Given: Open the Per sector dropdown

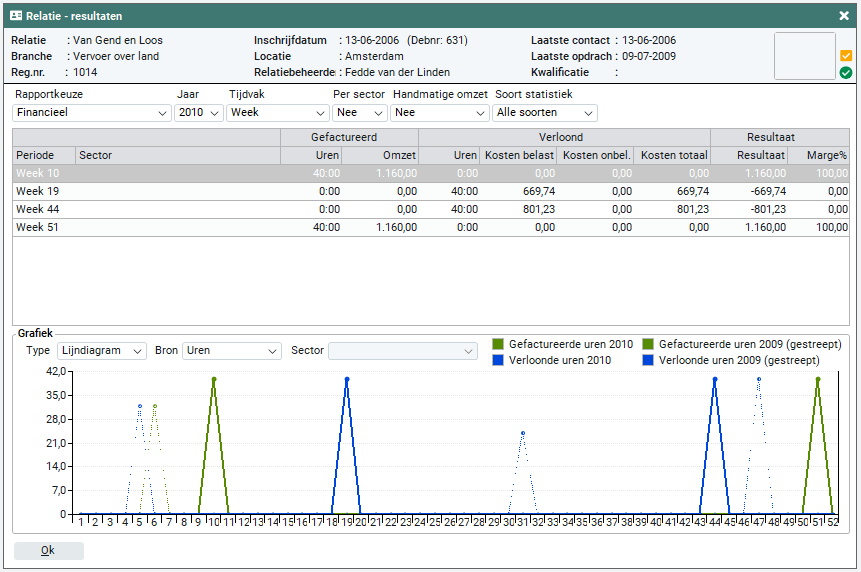Looking at the screenshot, I should pyautogui.click(x=359, y=113).
